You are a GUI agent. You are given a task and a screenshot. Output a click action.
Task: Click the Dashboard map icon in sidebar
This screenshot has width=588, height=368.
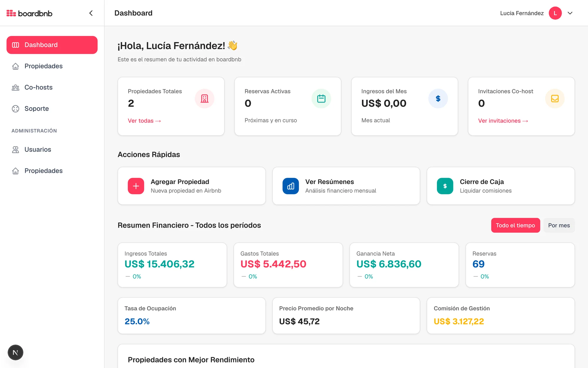tap(16, 45)
